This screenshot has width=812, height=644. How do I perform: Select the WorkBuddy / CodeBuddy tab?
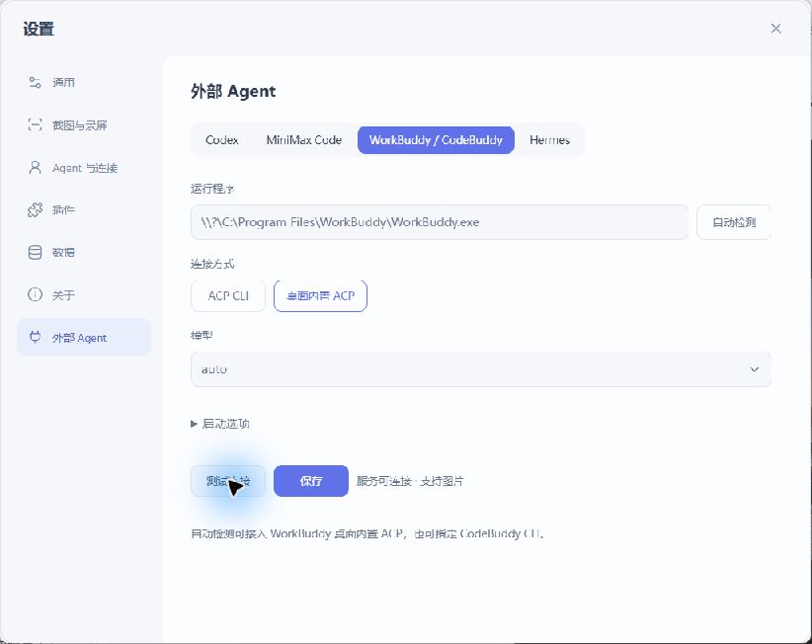click(x=436, y=140)
